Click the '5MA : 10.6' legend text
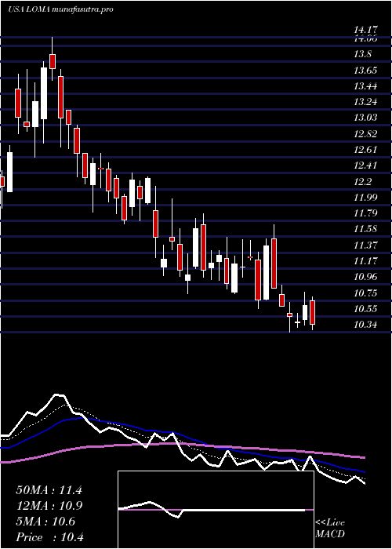This screenshot has width=392, height=549. pyautogui.click(x=45, y=522)
